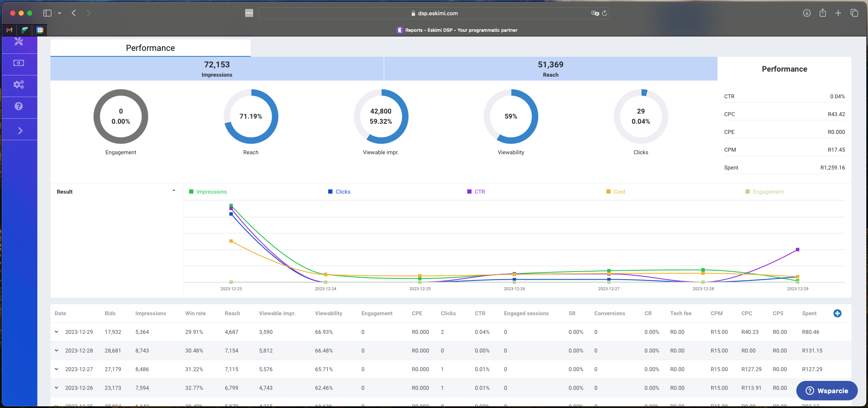Open the Billing section in the sidebar
The image size is (868, 408).
[x=19, y=64]
